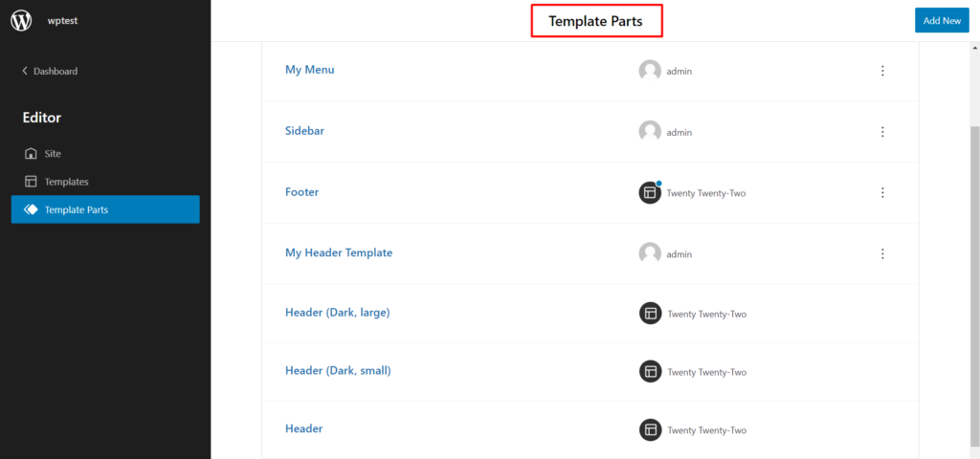Open My Header Template

pyautogui.click(x=339, y=253)
